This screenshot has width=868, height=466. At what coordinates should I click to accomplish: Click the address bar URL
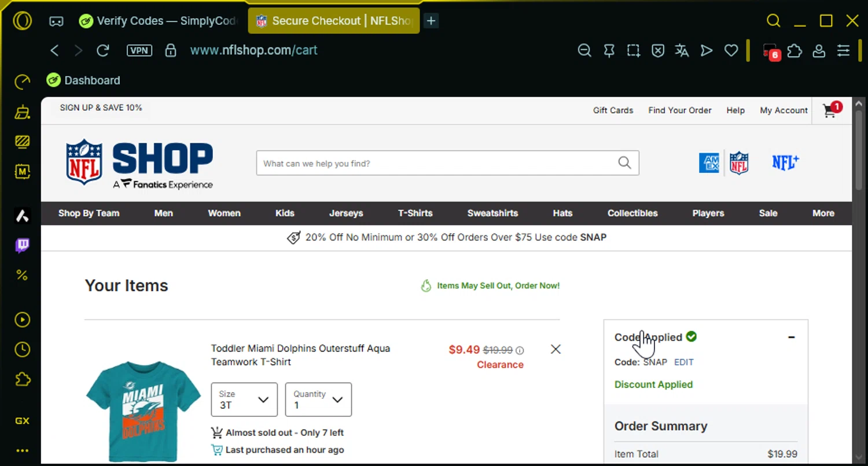tap(253, 50)
